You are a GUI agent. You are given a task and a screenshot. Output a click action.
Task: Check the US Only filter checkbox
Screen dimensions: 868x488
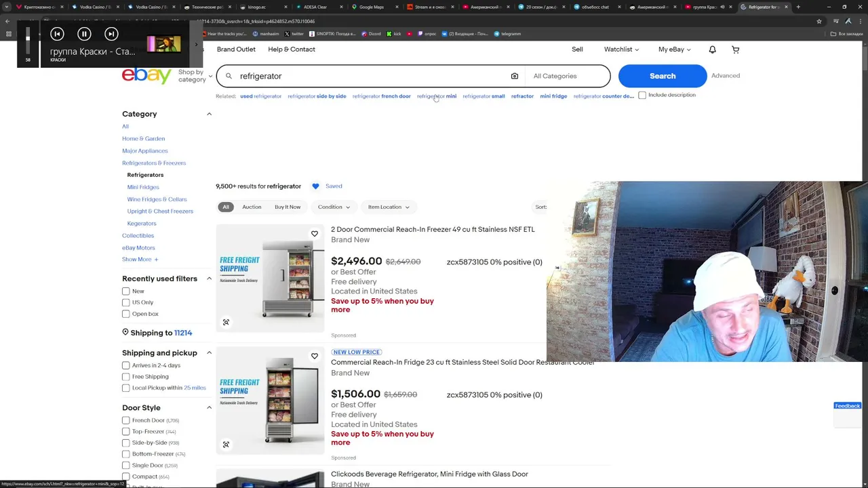(x=125, y=302)
